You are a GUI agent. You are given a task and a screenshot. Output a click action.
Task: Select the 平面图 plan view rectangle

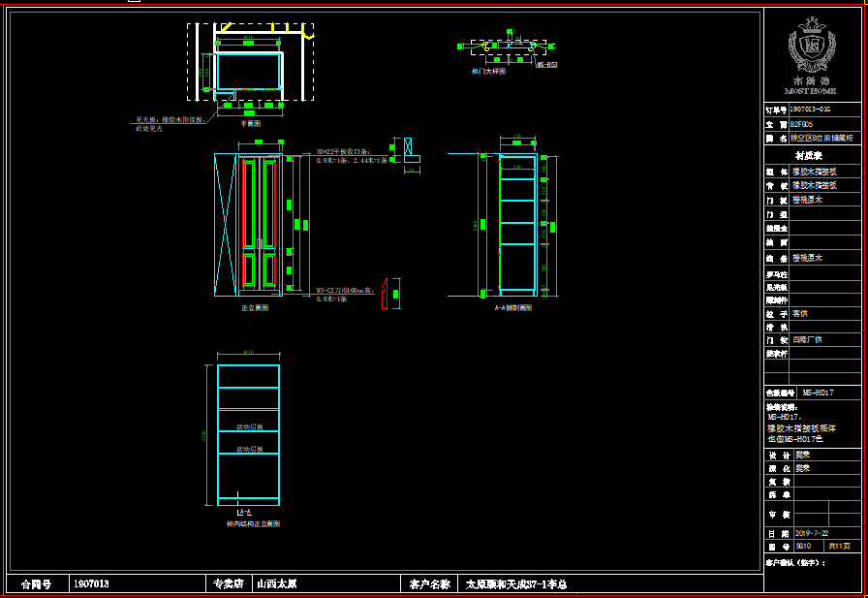click(x=248, y=71)
